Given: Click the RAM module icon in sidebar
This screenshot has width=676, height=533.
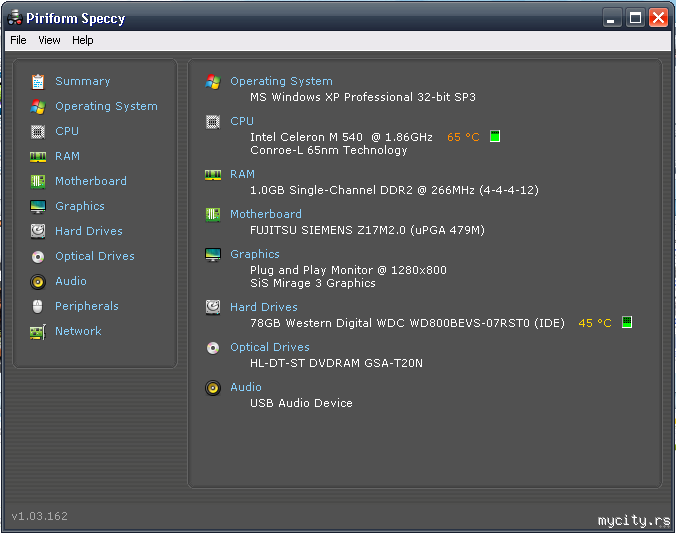Looking at the screenshot, I should [38, 157].
